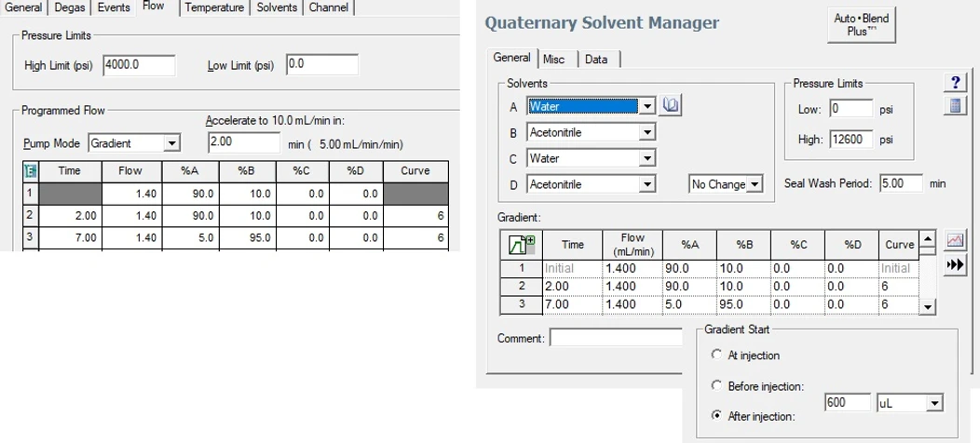Screen dimensions: 980x443
Task: Select Before injection gradient start option
Action: click(717, 385)
